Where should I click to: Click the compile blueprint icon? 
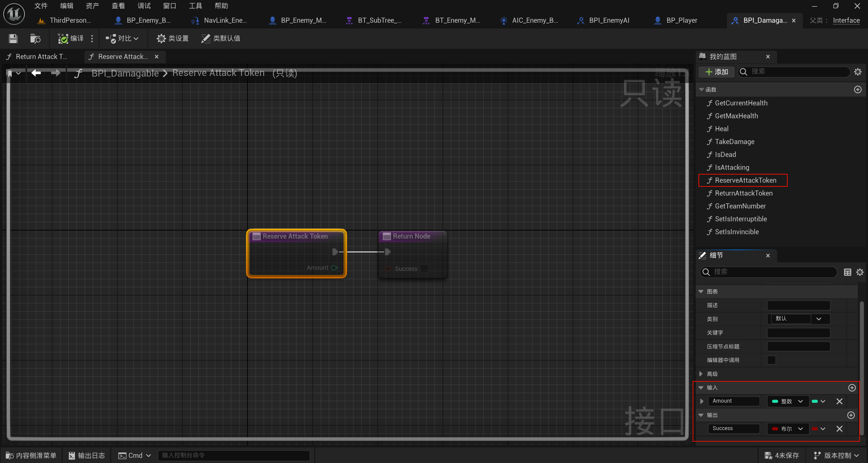point(63,38)
